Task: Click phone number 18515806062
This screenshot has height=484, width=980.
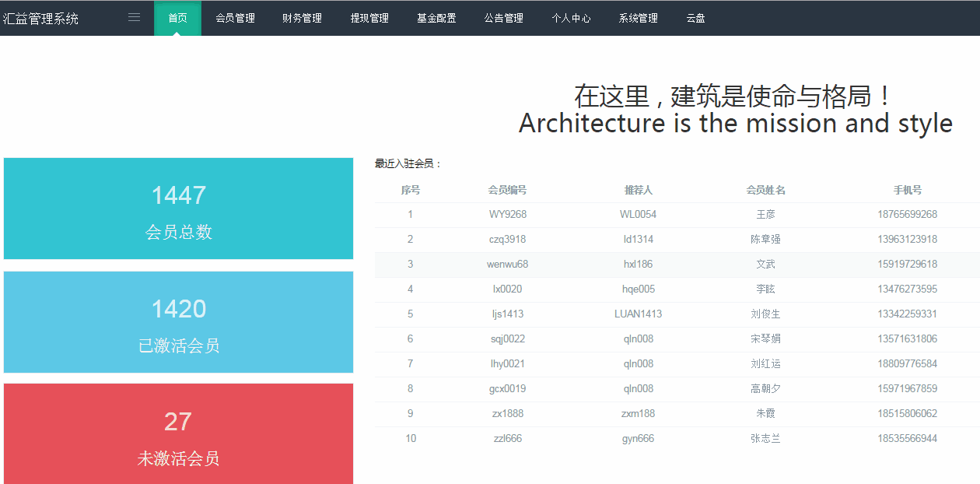Action: click(x=908, y=414)
